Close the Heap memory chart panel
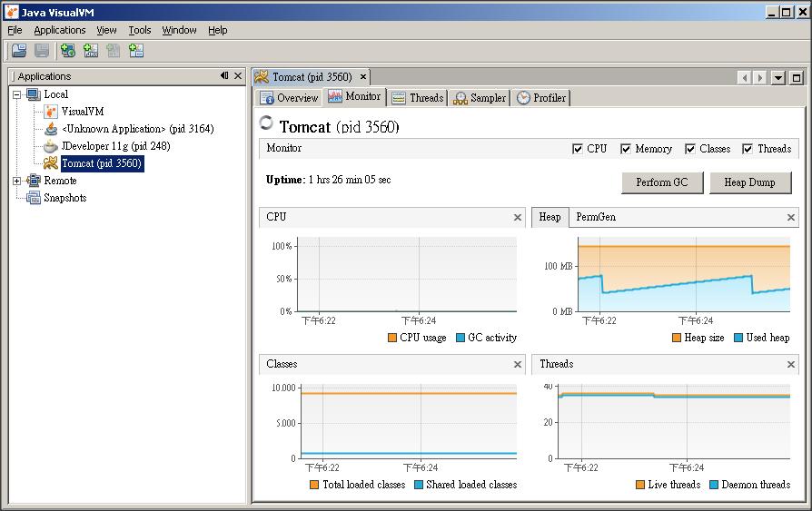Screen dimensions: 812x511 tap(791, 218)
